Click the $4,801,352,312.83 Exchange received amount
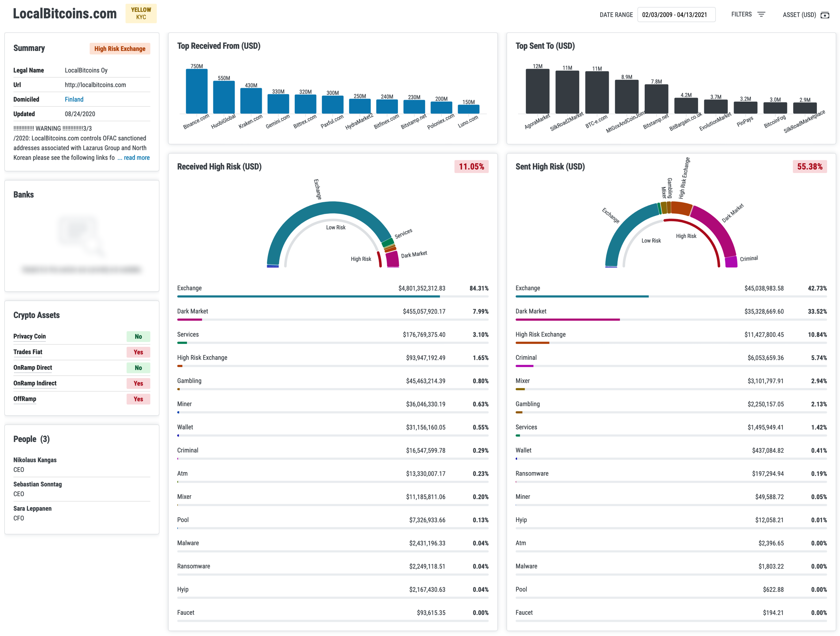The image size is (840, 636). tap(422, 288)
